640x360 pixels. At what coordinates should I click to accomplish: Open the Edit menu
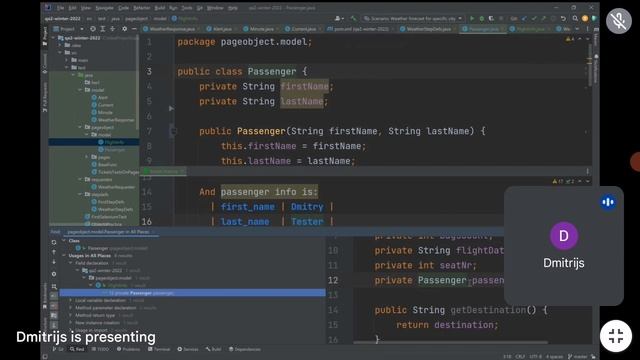[72, 8]
